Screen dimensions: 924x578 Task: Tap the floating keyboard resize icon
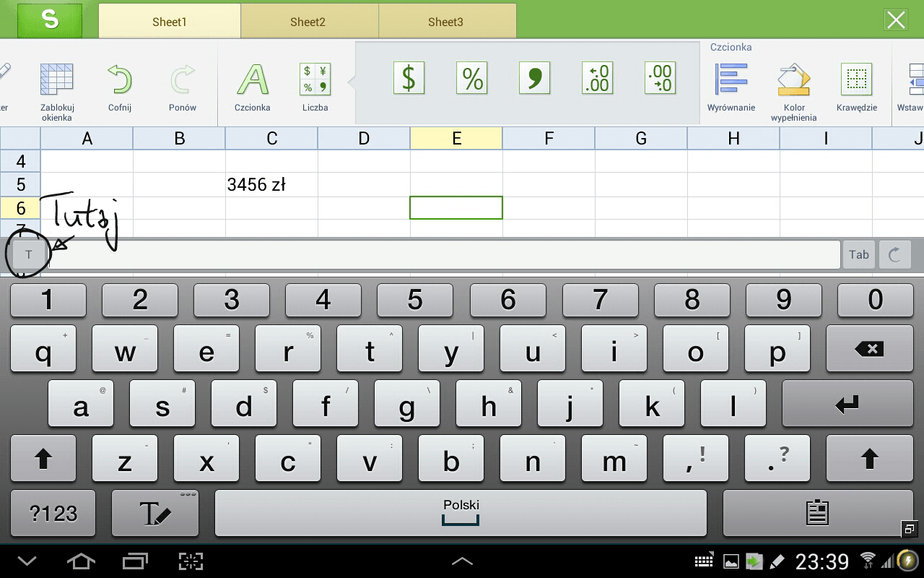908,530
